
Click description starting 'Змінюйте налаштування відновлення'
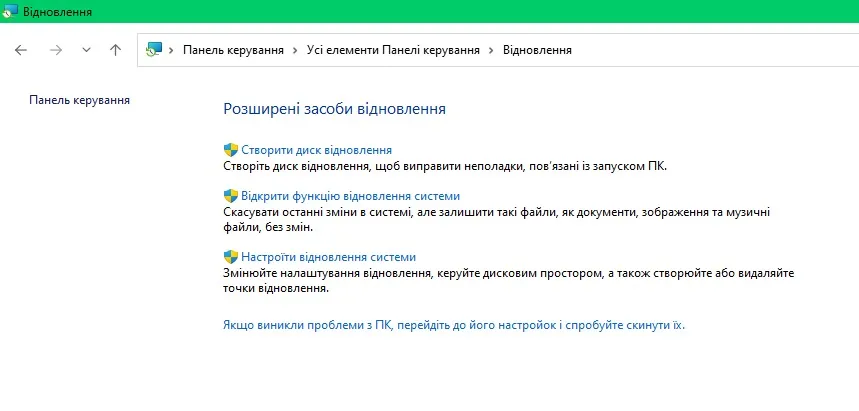pyautogui.click(x=509, y=280)
